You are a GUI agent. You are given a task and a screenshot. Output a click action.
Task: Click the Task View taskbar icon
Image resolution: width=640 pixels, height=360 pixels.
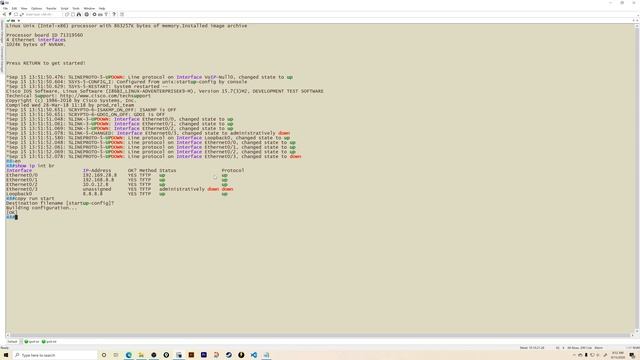pyautogui.click(x=116, y=355)
